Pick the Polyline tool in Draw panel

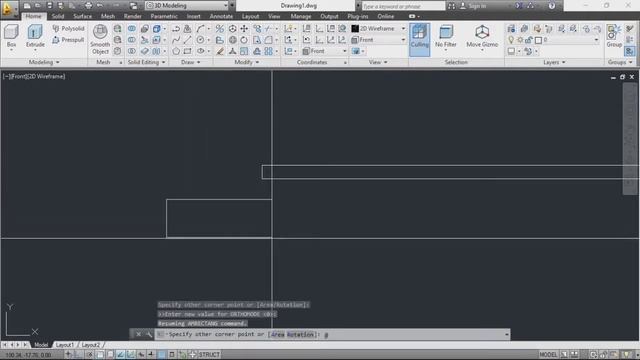(x=176, y=29)
